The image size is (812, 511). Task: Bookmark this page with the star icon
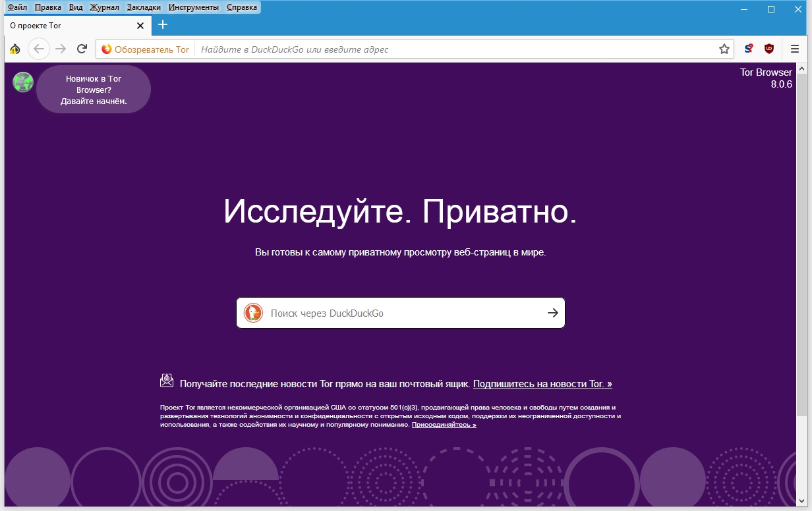tap(724, 49)
